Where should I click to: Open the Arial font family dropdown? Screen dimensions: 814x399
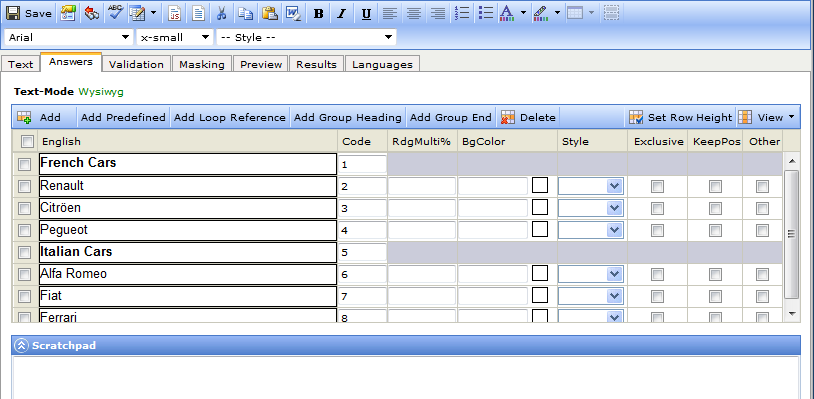click(69, 37)
